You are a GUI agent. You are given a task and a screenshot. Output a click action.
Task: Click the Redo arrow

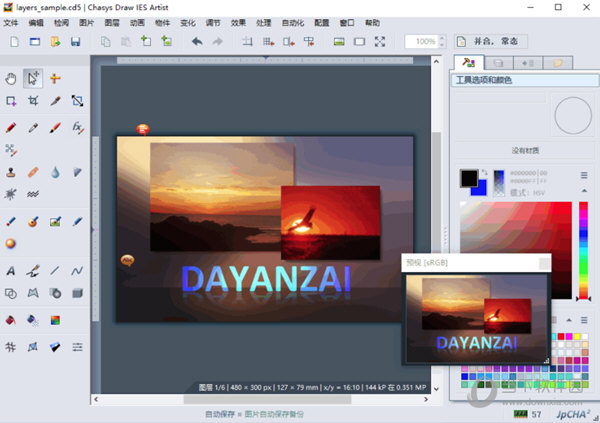pos(217,41)
